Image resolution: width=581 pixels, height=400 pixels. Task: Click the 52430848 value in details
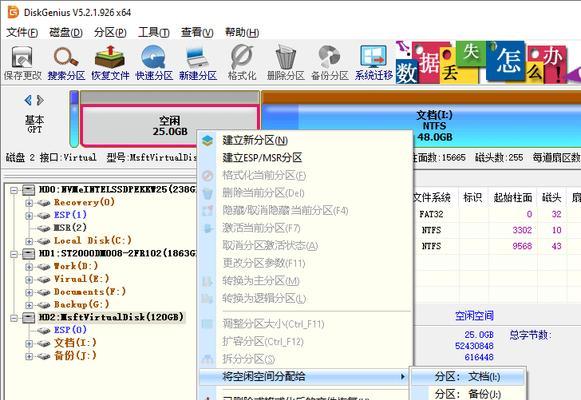pos(474,346)
